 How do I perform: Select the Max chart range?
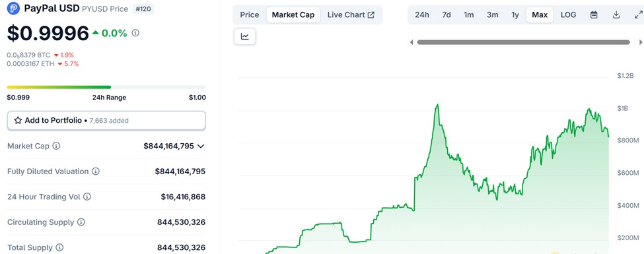(540, 15)
